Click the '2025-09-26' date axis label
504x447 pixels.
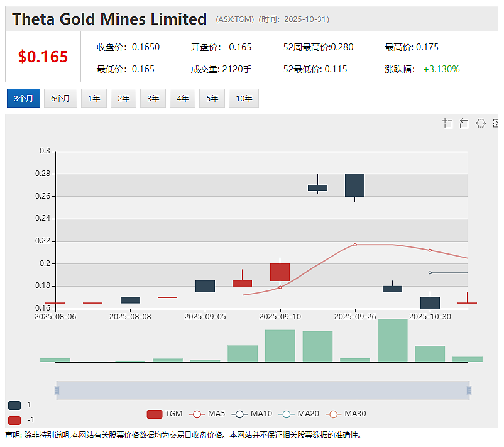click(355, 317)
